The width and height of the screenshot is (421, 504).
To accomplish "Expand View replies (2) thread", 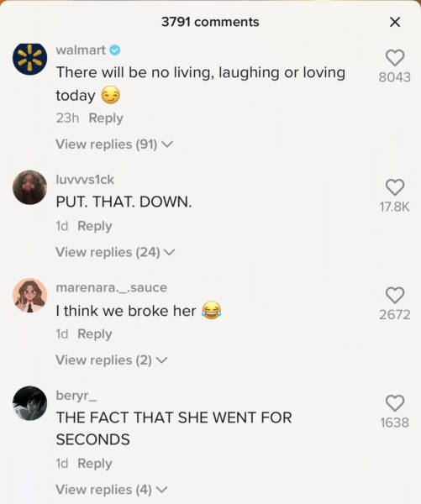I will coord(112,360).
